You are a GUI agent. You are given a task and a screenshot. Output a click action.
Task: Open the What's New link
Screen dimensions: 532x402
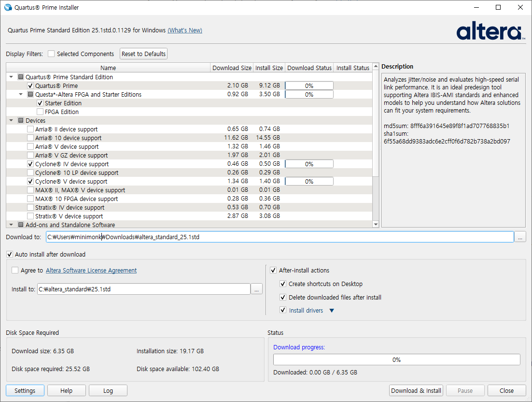coord(185,30)
